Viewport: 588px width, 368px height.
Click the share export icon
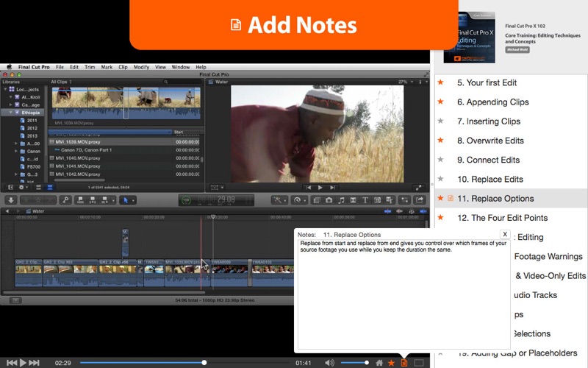(x=420, y=200)
